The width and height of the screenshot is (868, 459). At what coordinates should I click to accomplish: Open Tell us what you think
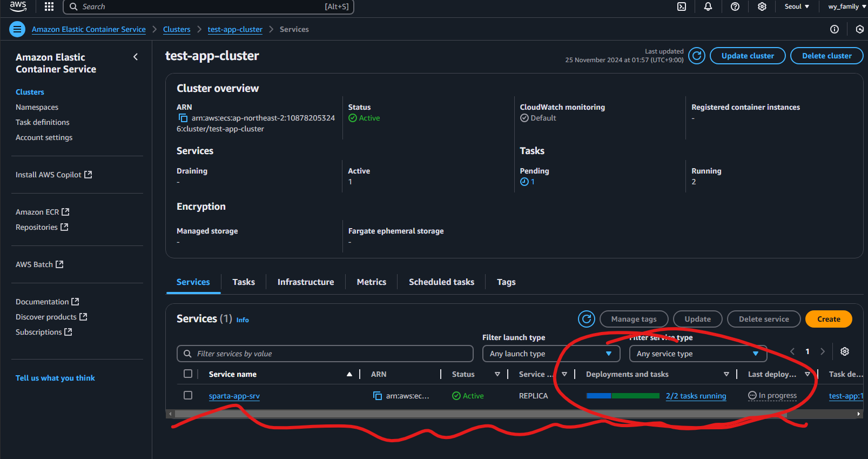[x=55, y=378]
